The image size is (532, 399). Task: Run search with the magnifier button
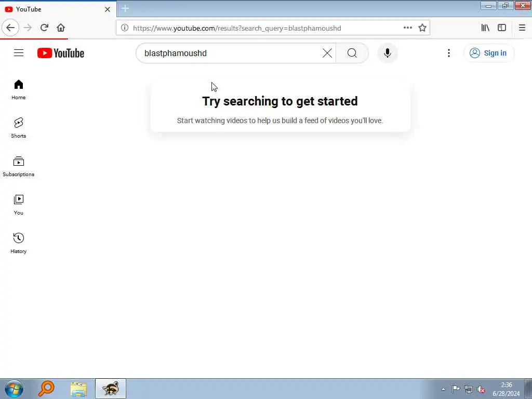[352, 53]
